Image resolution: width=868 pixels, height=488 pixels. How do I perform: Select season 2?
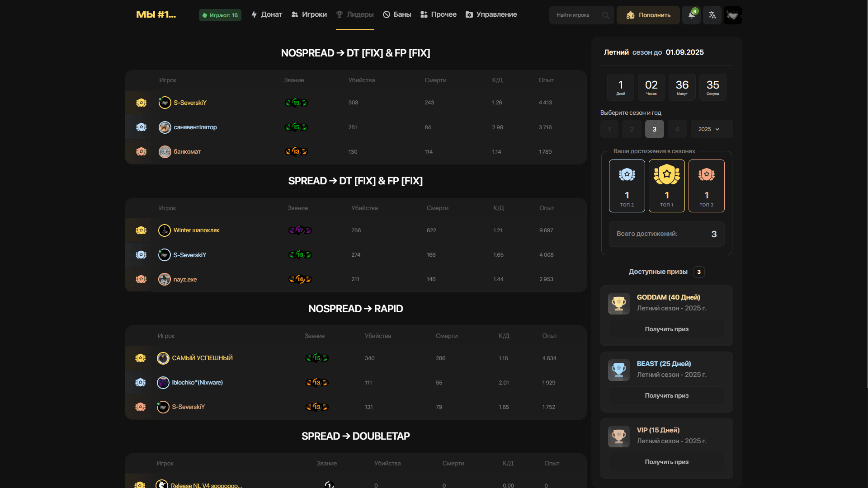(x=632, y=129)
